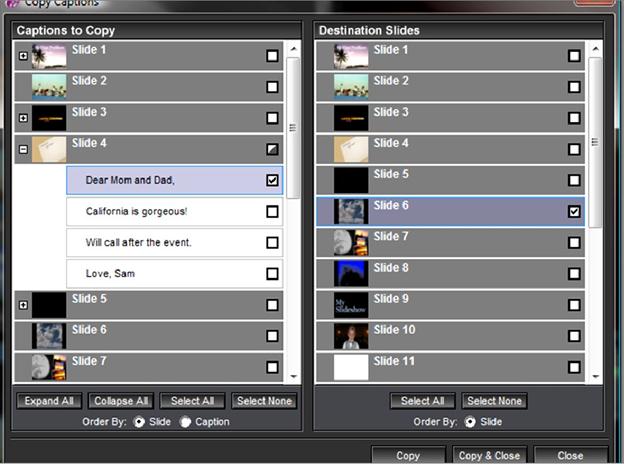624x464 pixels.
Task: Select Order By Slide radio in Destination panel
Action: [x=470, y=422]
